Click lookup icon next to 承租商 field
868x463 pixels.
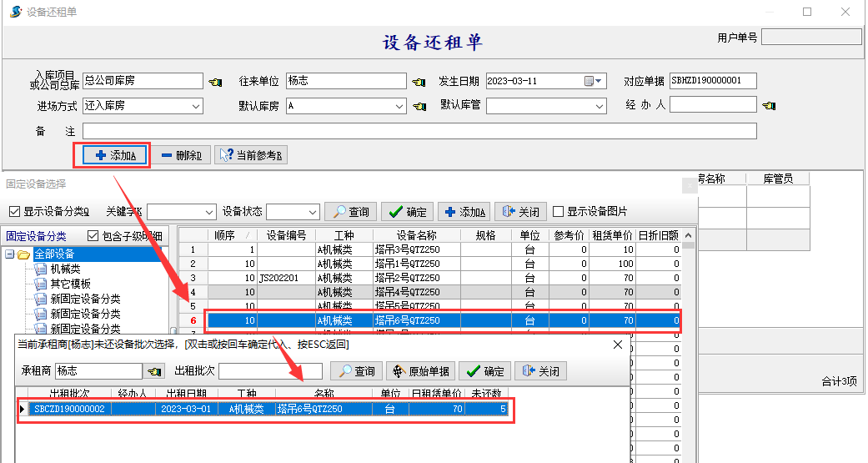[155, 371]
